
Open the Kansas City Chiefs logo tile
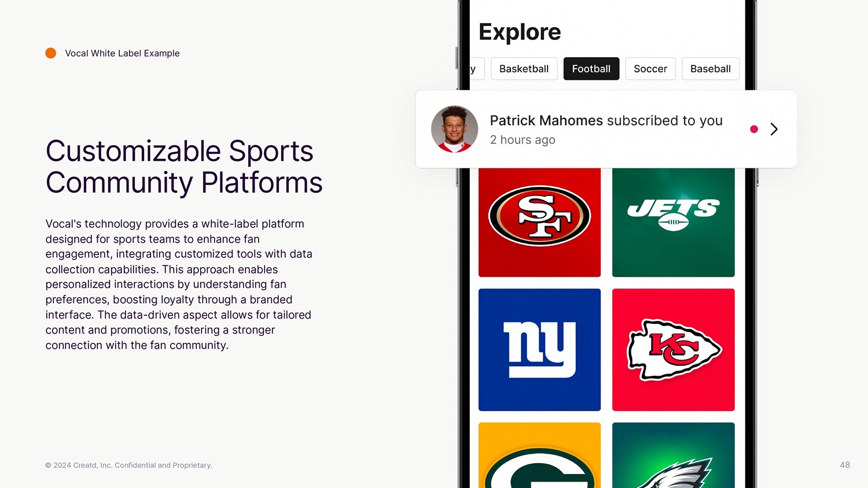[x=673, y=349]
